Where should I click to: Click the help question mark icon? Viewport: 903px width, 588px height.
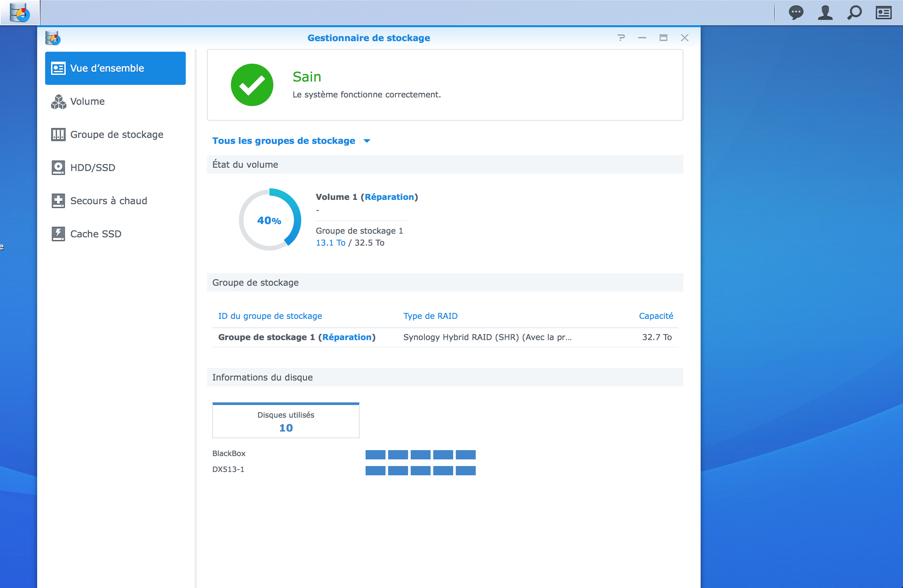click(x=621, y=37)
